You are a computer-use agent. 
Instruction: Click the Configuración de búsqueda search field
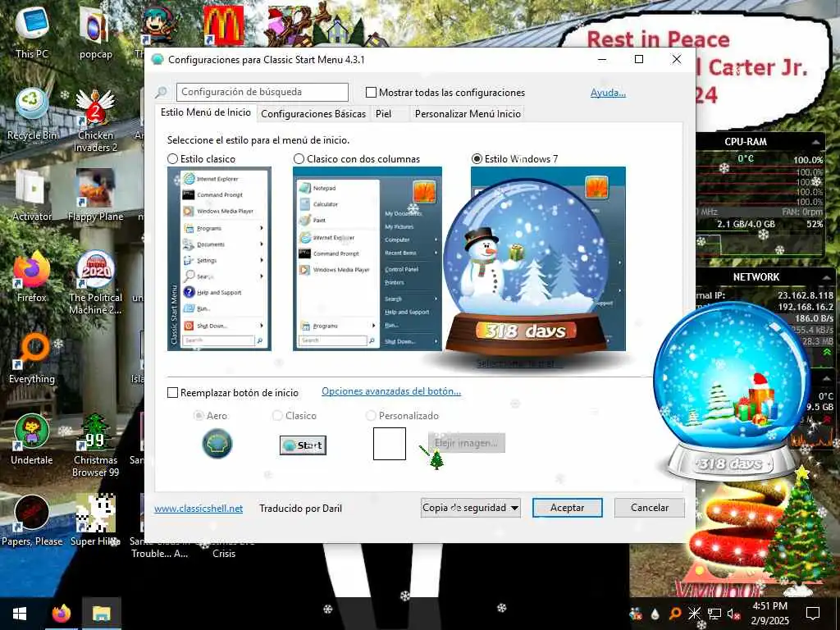[x=262, y=92]
